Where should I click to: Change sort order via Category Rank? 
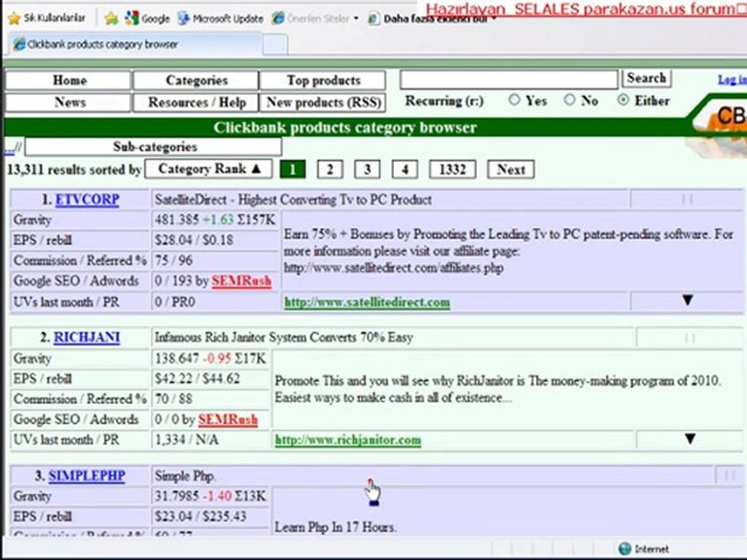[209, 169]
